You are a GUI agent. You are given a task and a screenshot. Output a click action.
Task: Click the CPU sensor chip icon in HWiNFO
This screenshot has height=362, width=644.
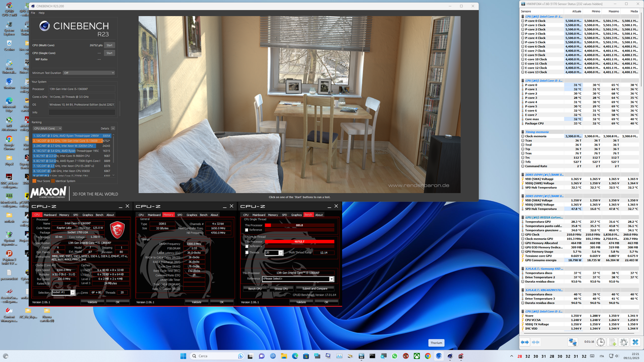pos(523,17)
